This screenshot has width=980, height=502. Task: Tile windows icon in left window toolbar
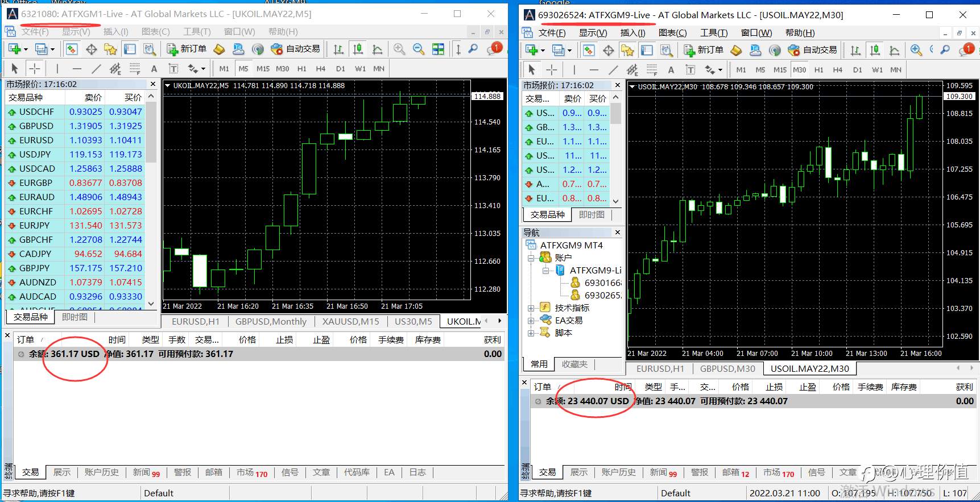(x=438, y=49)
